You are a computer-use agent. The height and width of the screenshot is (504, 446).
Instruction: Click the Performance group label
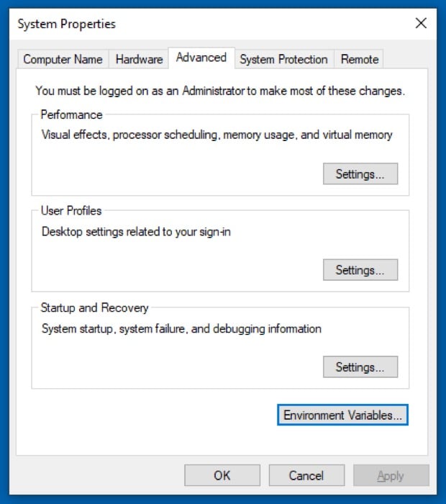(72, 114)
